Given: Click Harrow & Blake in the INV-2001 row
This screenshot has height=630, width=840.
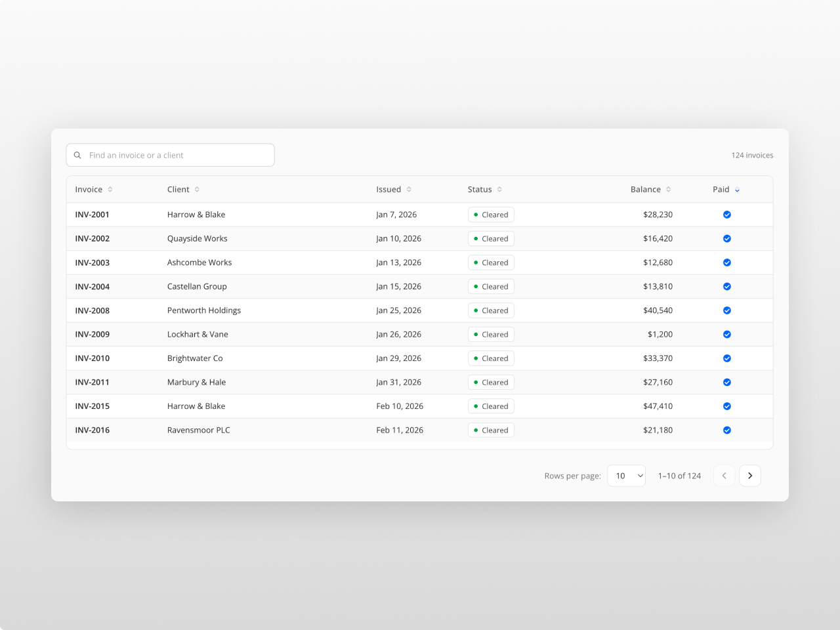Looking at the screenshot, I should coord(196,215).
